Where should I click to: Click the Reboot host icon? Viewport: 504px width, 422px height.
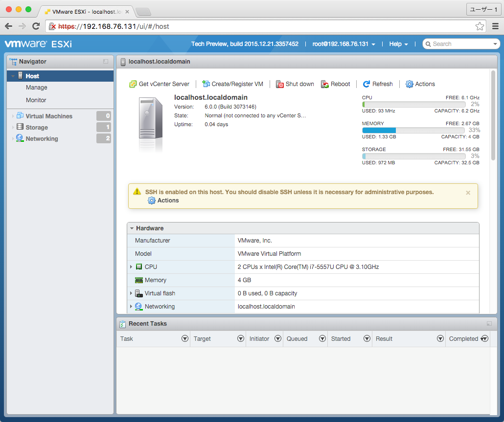[324, 84]
